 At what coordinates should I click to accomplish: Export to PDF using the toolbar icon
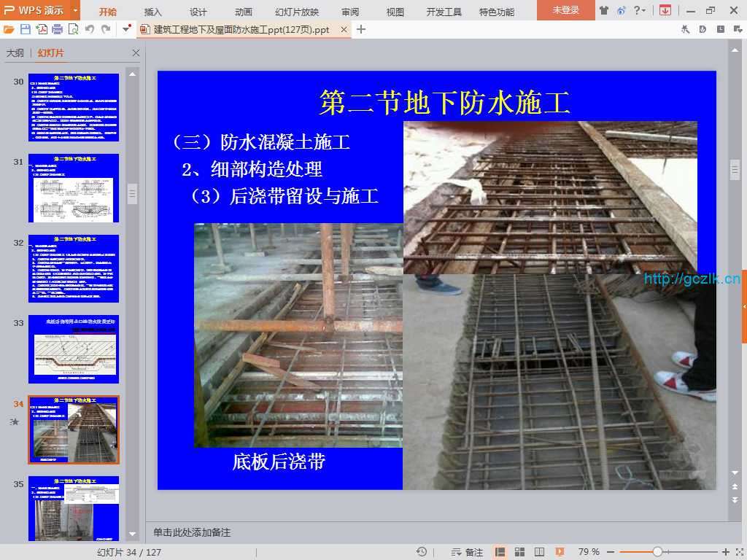42,29
